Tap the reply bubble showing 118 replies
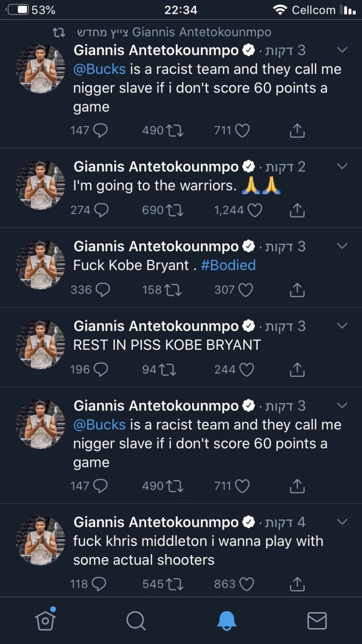Viewport: 362px width, 644px height. (98, 584)
